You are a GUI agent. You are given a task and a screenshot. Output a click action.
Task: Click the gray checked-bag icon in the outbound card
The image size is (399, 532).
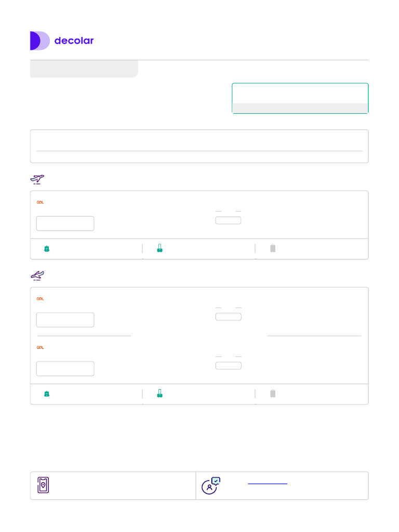[x=273, y=249]
